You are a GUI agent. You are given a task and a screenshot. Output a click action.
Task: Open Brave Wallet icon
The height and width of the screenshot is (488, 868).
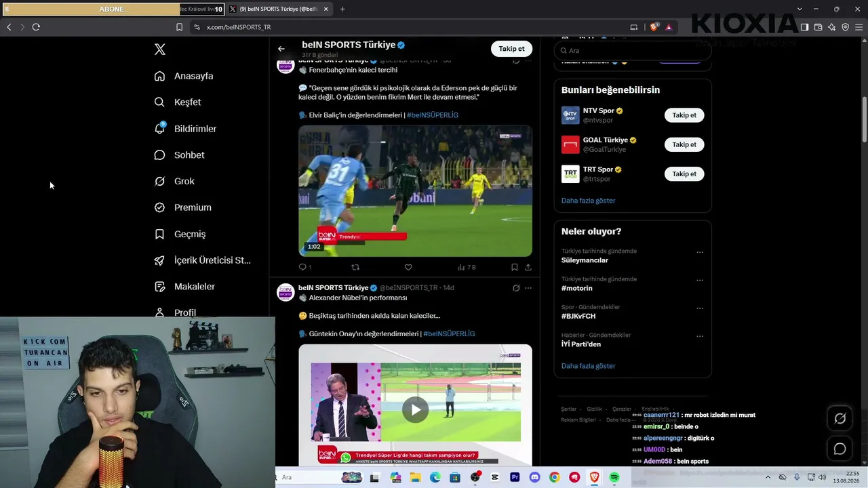coord(818,27)
